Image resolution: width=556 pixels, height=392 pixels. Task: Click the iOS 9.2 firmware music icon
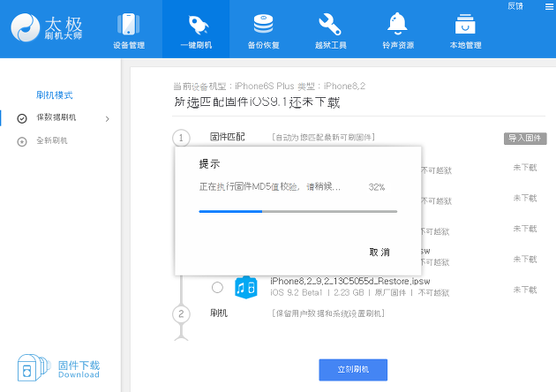tap(246, 287)
